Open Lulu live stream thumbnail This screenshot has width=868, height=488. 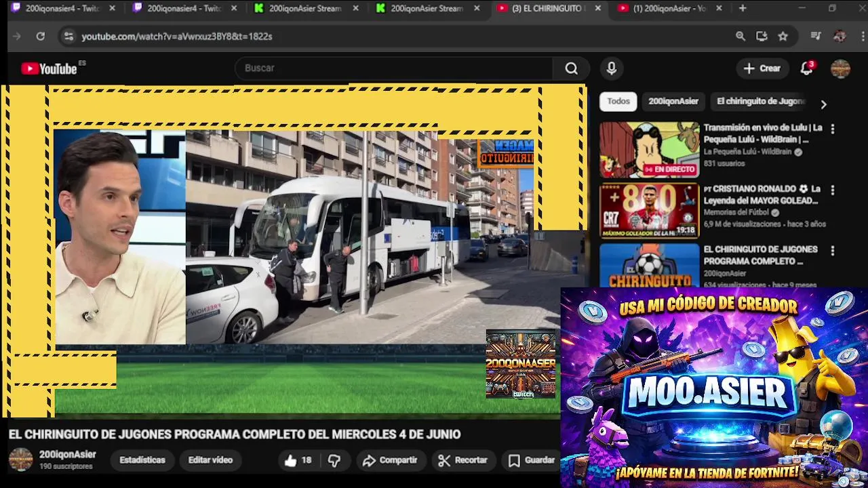[649, 150]
